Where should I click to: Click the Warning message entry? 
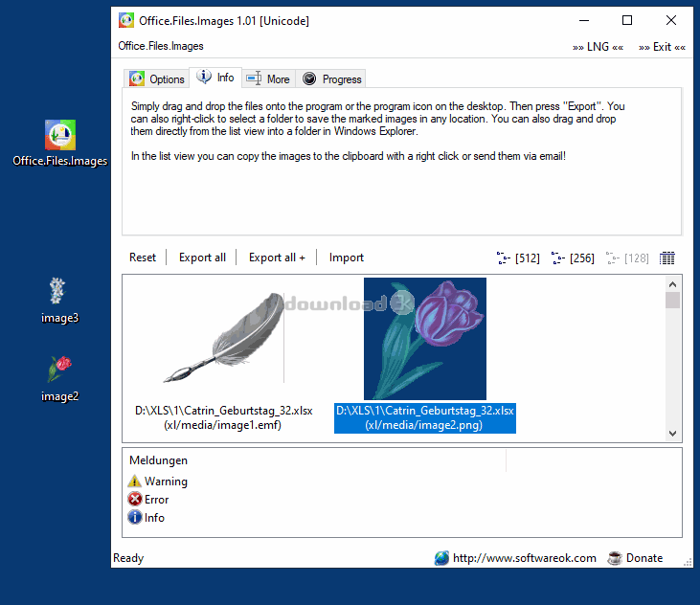(158, 481)
